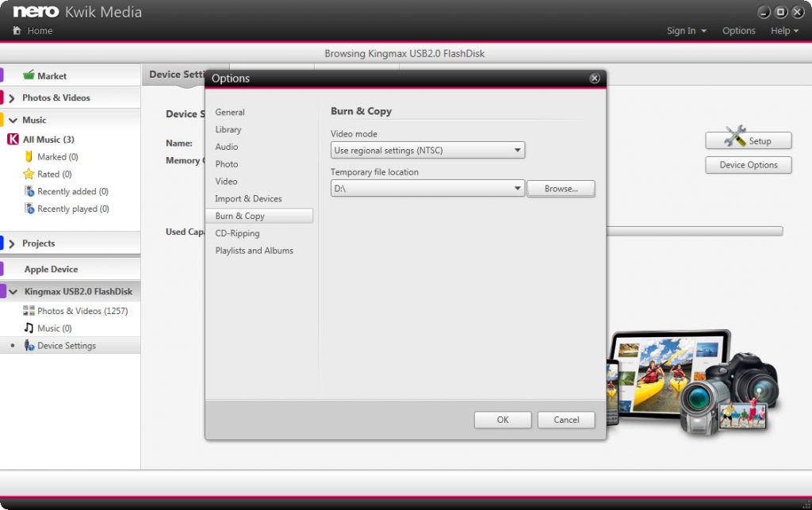Select Photo in Options list

(x=227, y=164)
